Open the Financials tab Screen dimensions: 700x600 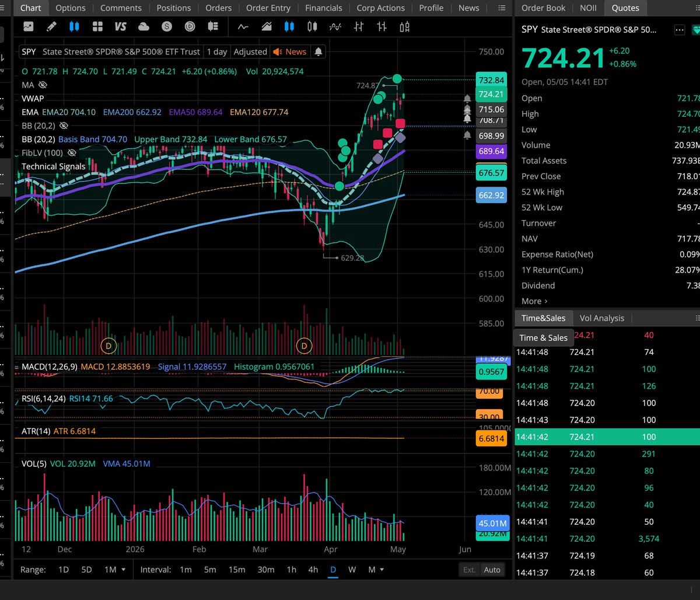[x=324, y=8]
